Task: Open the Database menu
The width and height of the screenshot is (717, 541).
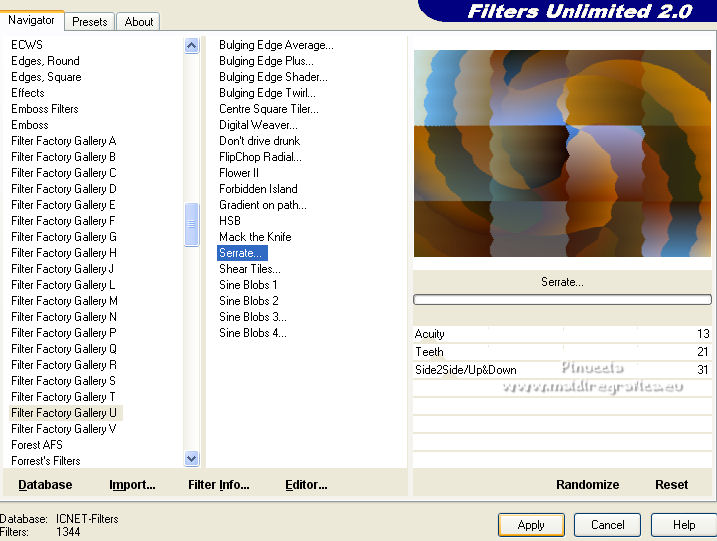Action: click(x=45, y=484)
